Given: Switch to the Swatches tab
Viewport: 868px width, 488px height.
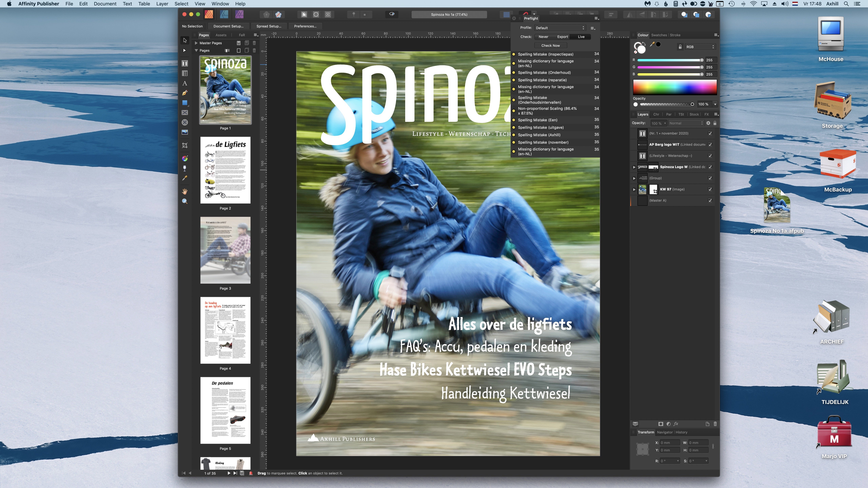Looking at the screenshot, I should coord(659,35).
